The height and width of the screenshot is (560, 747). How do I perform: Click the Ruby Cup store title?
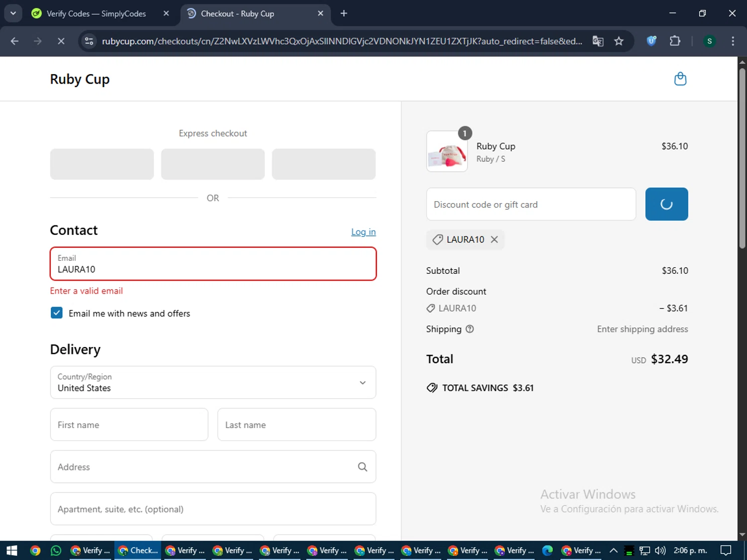click(80, 79)
